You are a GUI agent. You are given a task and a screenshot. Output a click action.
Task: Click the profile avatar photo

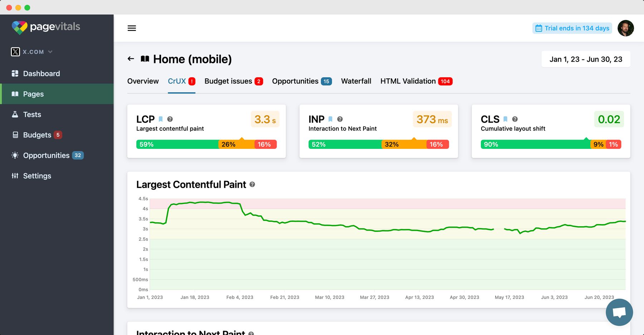[626, 28]
